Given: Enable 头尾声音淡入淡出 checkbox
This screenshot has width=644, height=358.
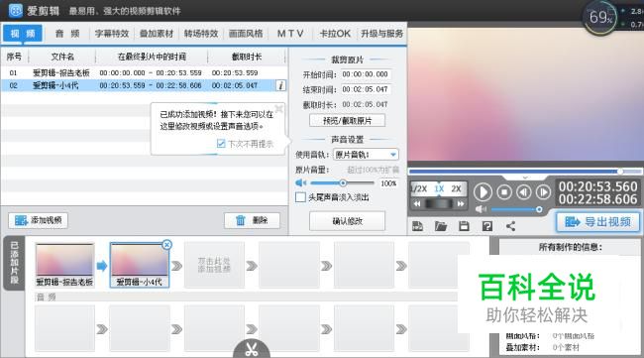Looking at the screenshot, I should pyautogui.click(x=300, y=197).
